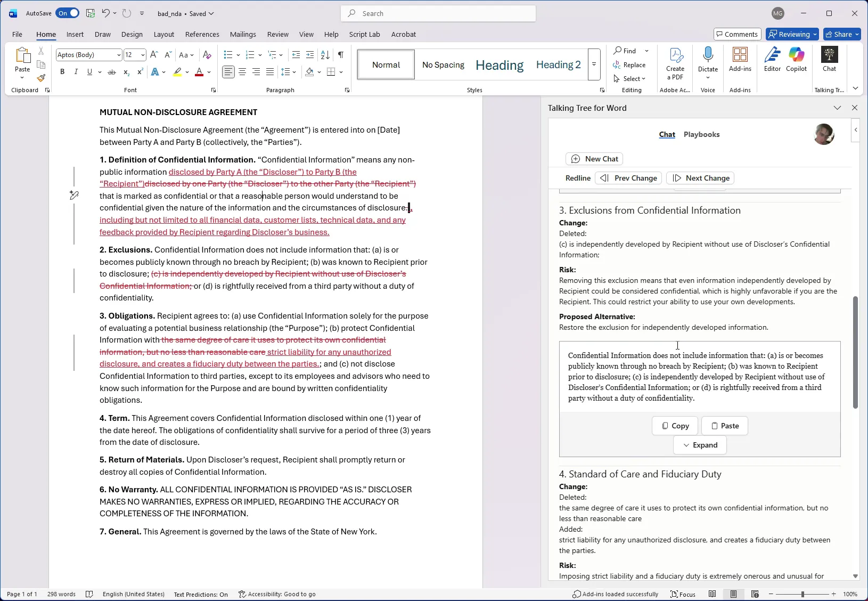Open font size dropdown

[143, 55]
